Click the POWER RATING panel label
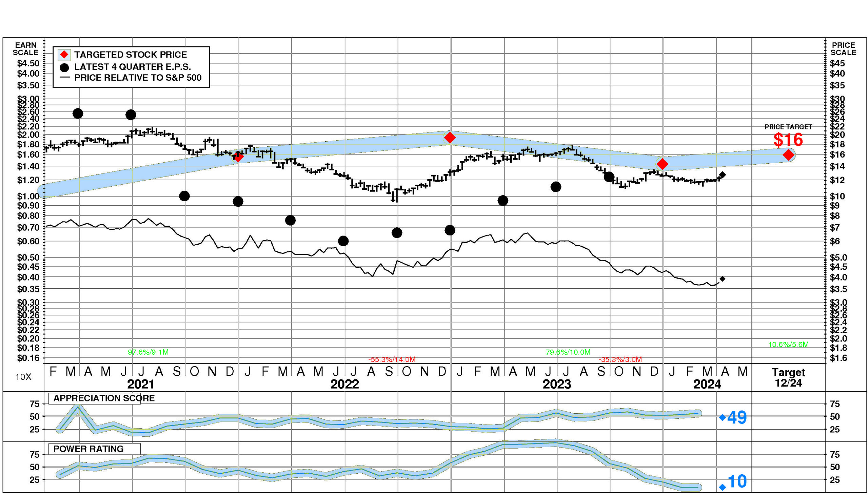The height and width of the screenshot is (495, 868). 88,449
